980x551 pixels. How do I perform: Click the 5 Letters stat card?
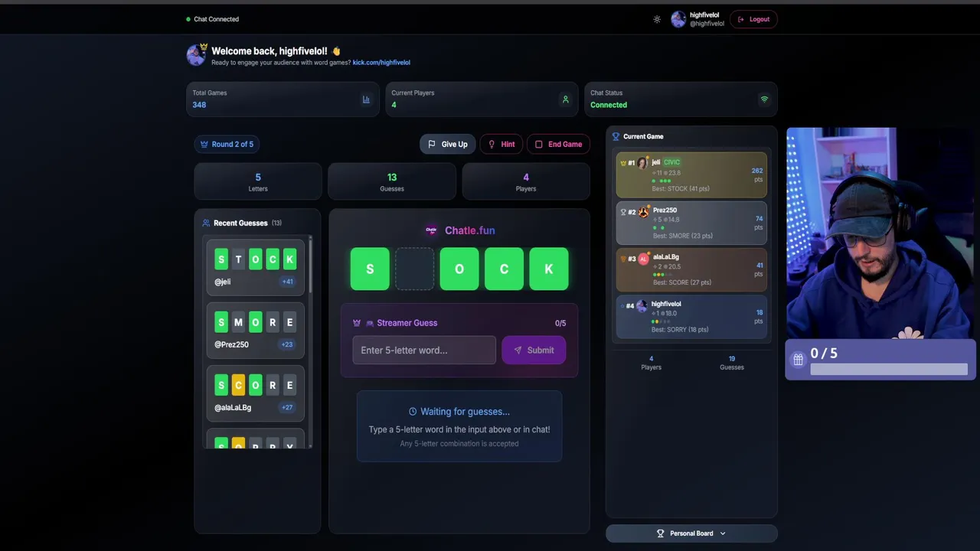pyautogui.click(x=258, y=181)
